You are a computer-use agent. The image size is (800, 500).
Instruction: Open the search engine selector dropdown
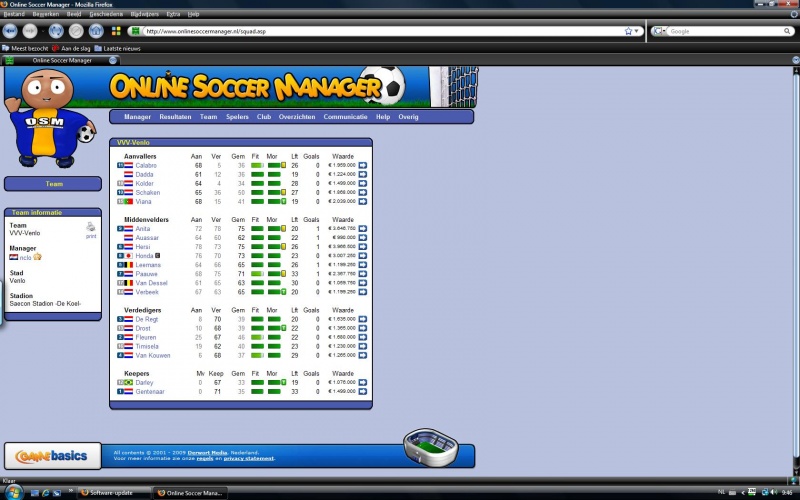(x=660, y=31)
